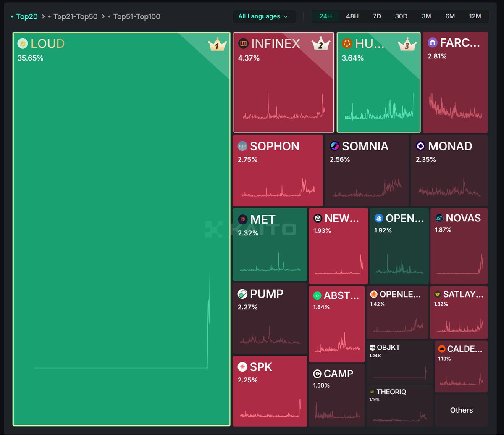Click the SPK 2.25% value
The width and height of the screenshot is (504, 435).
click(248, 380)
